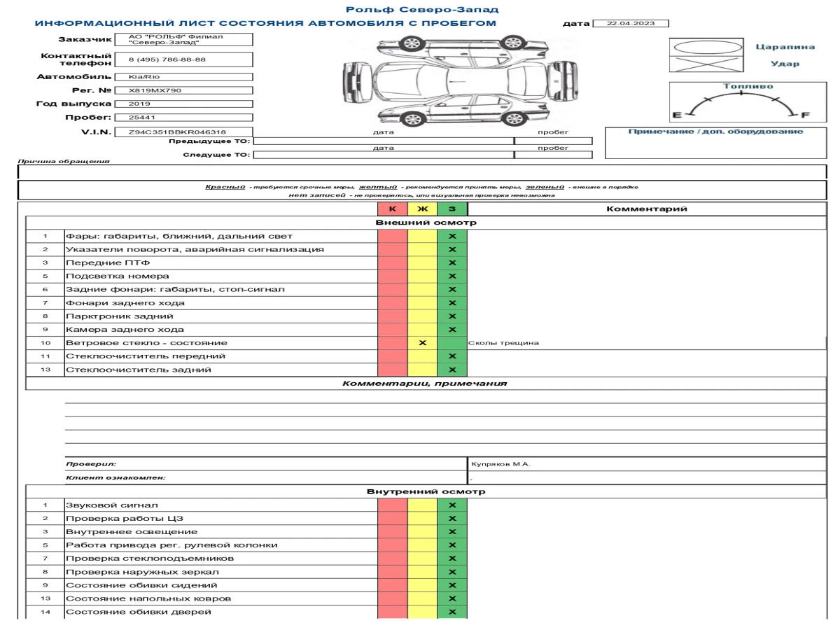Image resolution: width=840 pixels, height=630 pixels.
Task: Mark the red cell for Парктроник задний
Action: [392, 316]
